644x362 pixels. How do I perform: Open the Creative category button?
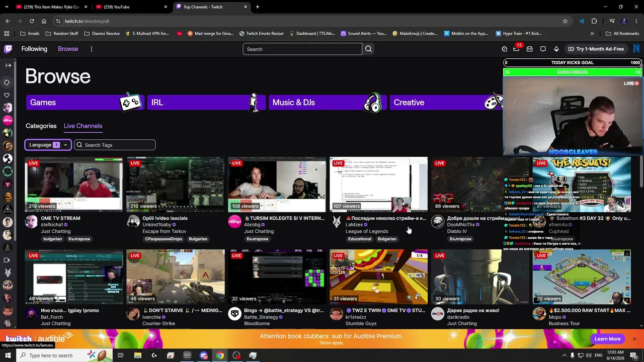[x=446, y=102]
